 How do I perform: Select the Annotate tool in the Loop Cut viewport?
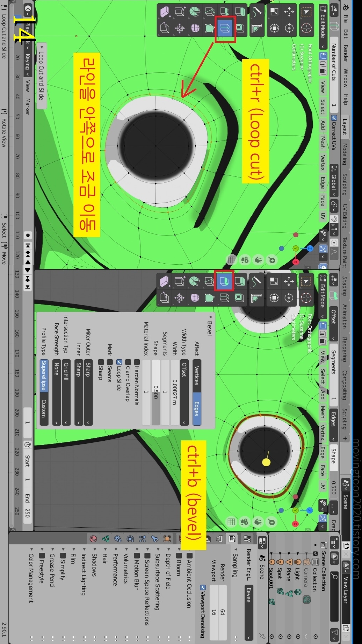pos(256,12)
